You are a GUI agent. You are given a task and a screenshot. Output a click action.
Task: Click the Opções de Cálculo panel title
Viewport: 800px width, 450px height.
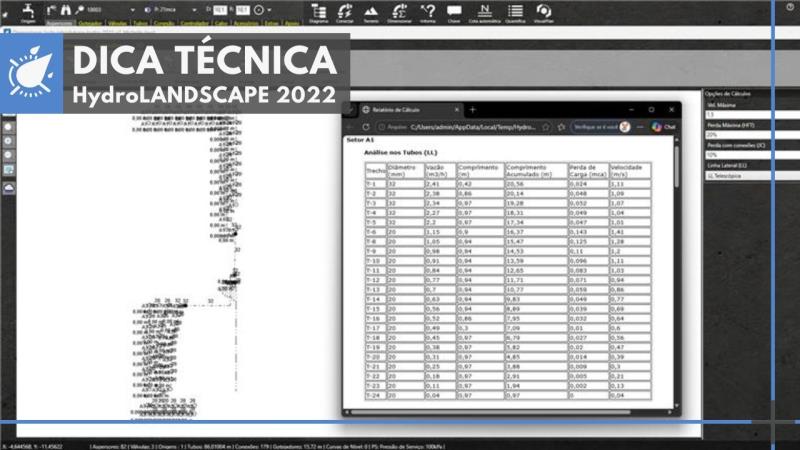click(728, 94)
